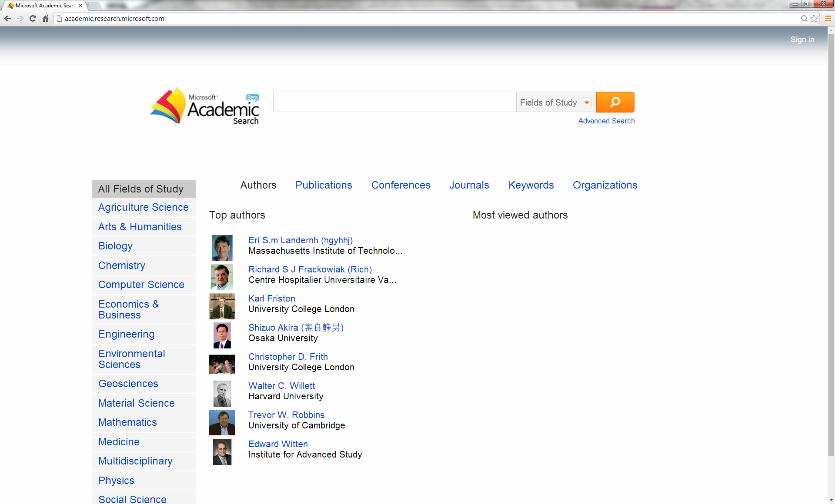Click the zoom magnifier in address bar
Viewport: 835px width, 504px height.
(x=804, y=18)
